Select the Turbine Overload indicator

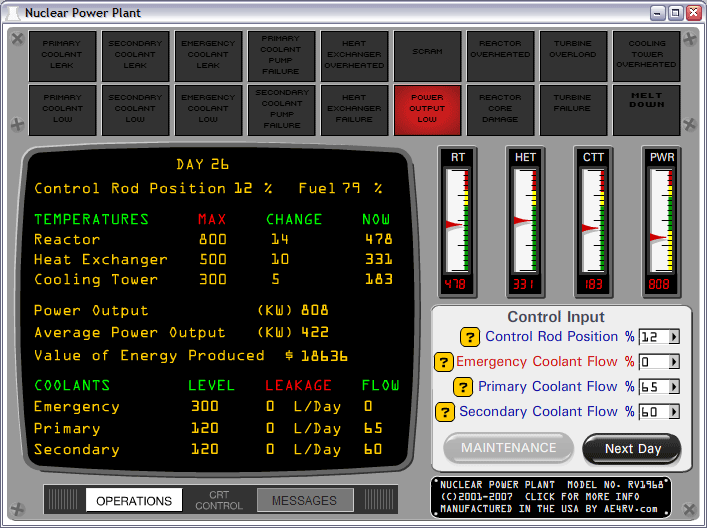tap(574, 56)
